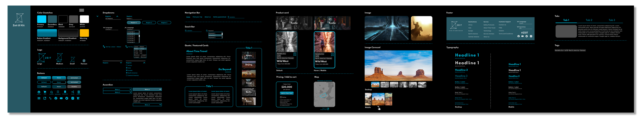
Task: Toggle the Asia region checkbox
Action: (127, 68)
